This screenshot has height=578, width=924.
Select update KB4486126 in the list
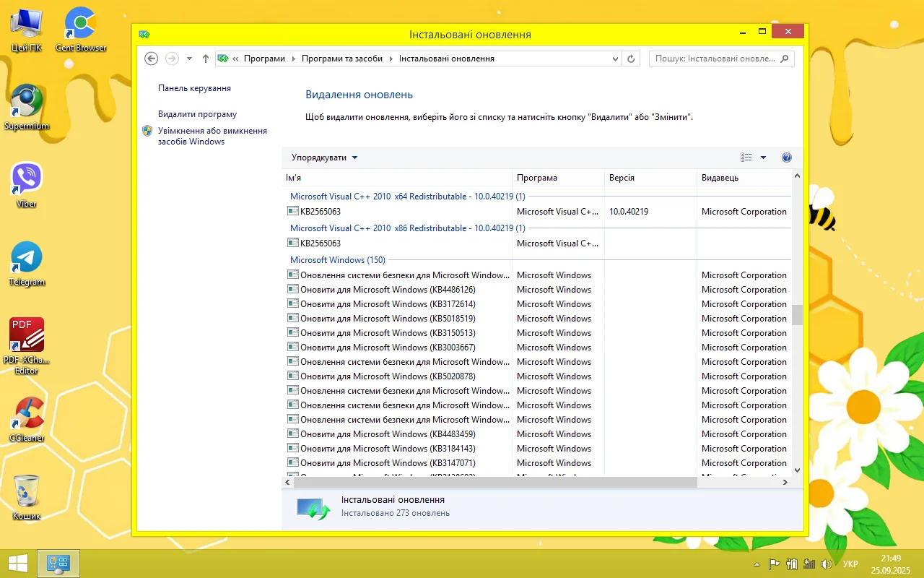coord(388,290)
